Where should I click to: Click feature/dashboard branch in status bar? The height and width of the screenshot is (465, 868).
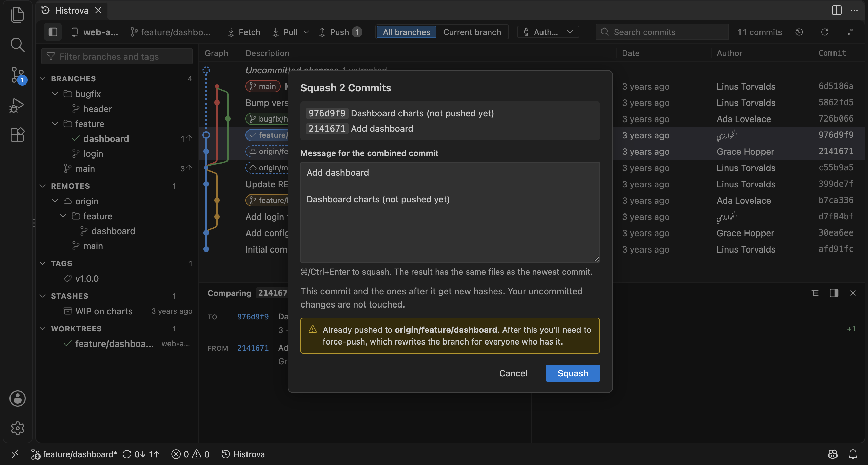74,454
